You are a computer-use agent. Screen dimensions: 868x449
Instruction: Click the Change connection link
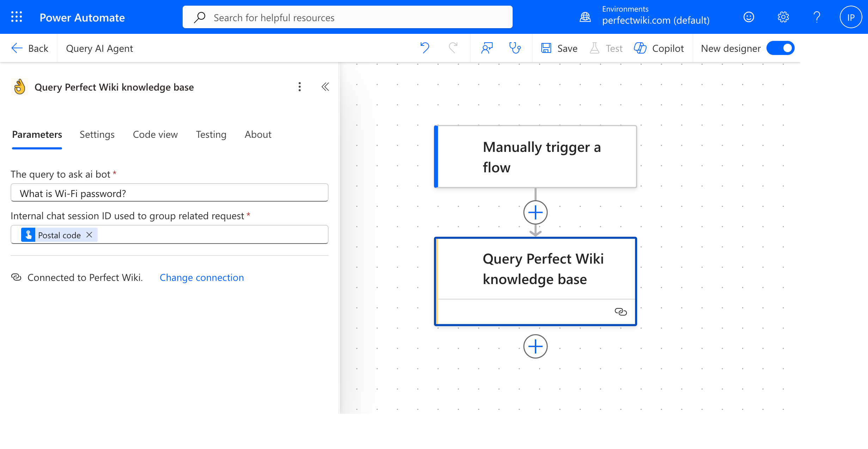202,277
